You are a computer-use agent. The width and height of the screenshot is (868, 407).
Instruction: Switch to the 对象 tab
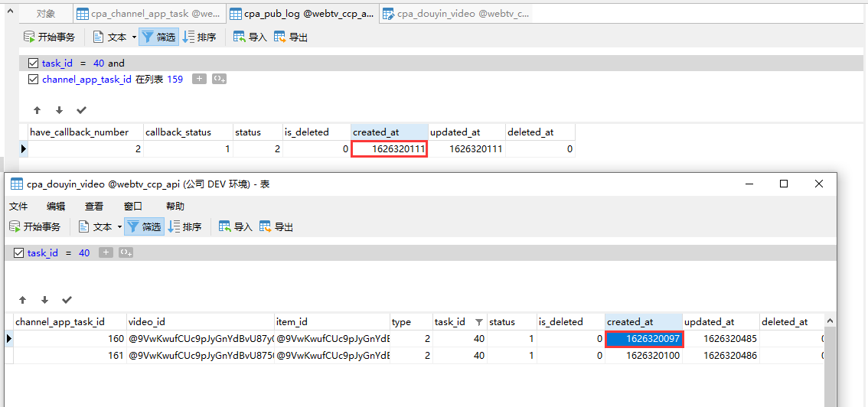(46, 14)
